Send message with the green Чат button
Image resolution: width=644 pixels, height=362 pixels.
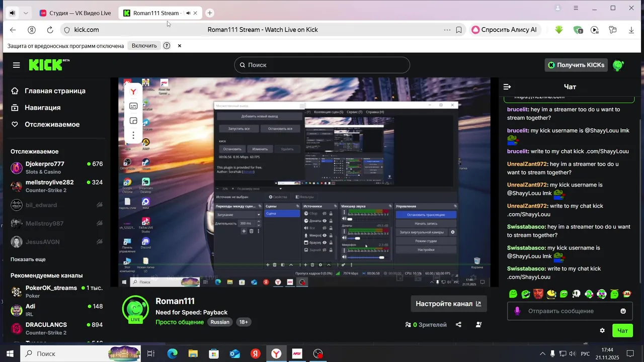coord(622,330)
